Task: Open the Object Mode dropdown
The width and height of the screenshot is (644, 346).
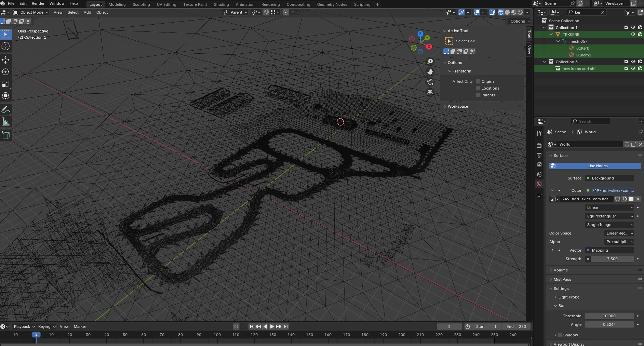Action: point(31,12)
